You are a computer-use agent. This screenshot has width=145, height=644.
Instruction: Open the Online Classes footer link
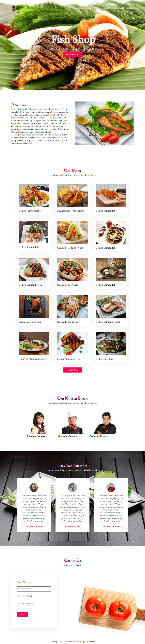pyautogui.click(x=71, y=641)
